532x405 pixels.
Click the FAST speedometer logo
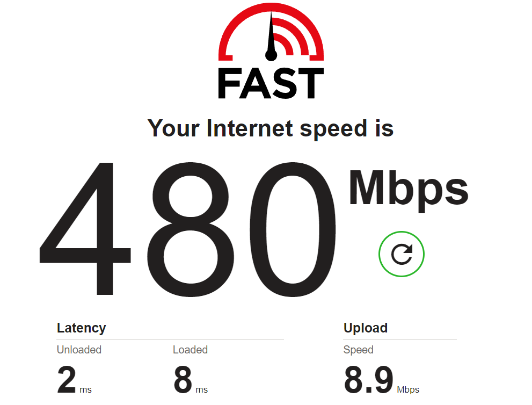tap(271, 51)
